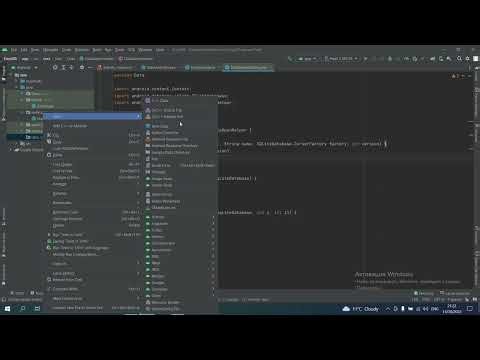The height and width of the screenshot is (360, 480).
Task: Click the Expand All icon in Project panel
Action: [63, 68]
